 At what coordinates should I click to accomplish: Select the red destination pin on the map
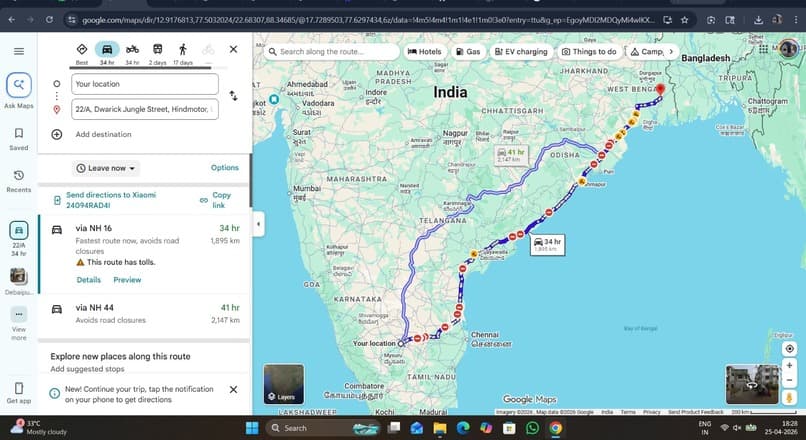pyautogui.click(x=661, y=89)
